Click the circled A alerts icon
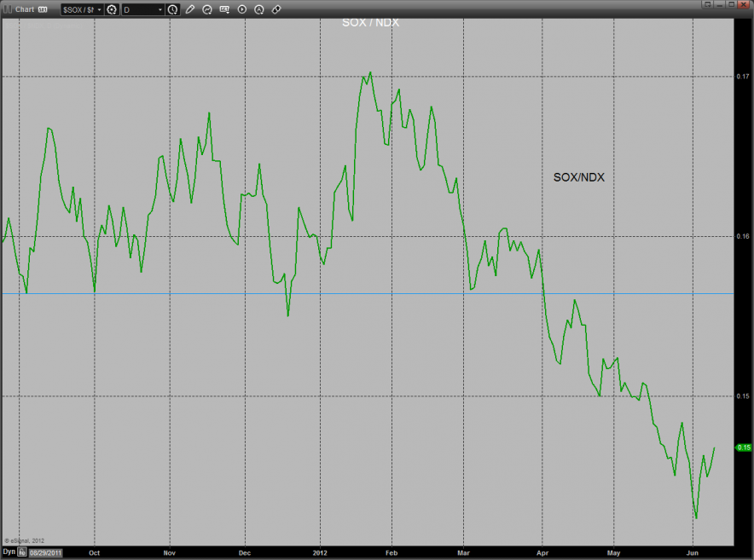This screenshot has height=560, width=754. [x=259, y=9]
